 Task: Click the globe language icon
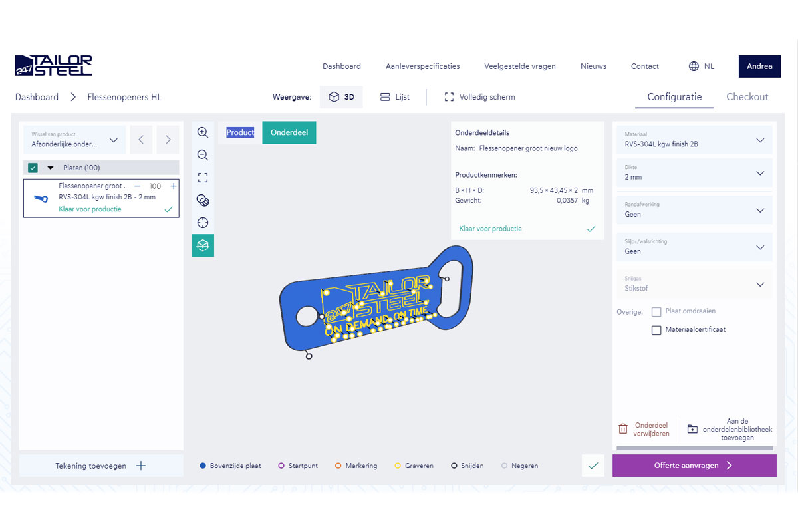point(694,66)
